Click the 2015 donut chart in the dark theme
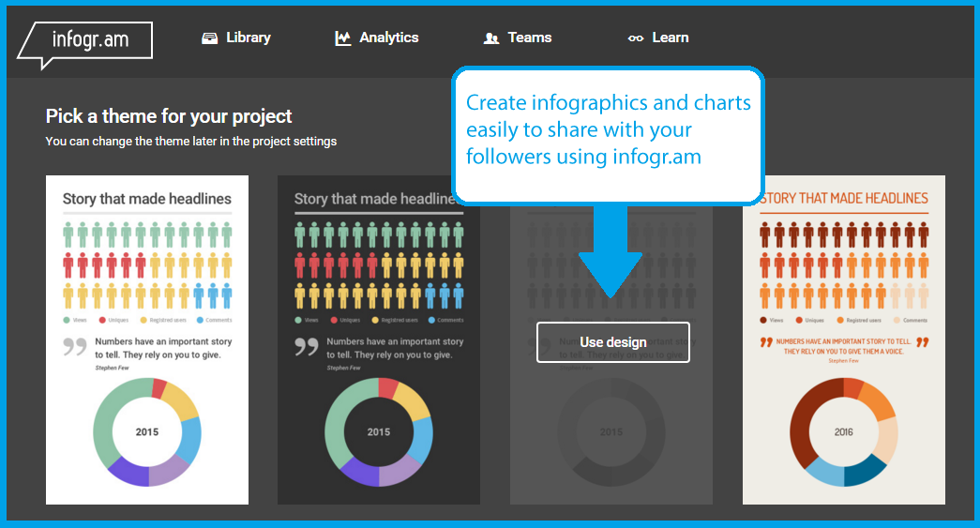The height and width of the screenshot is (528, 980). tap(379, 431)
